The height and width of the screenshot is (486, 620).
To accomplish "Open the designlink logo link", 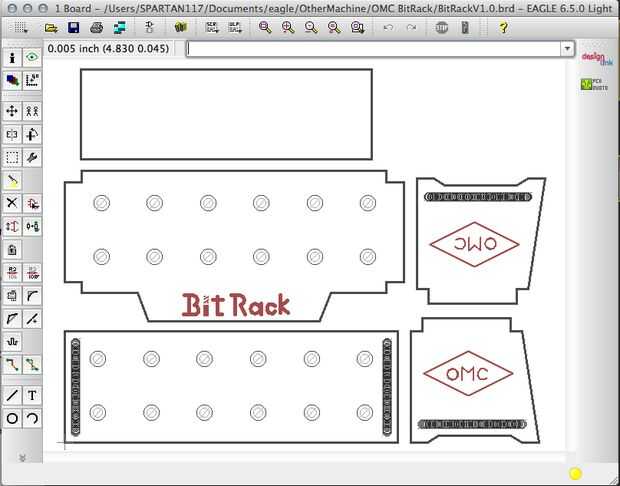I will coord(594,58).
